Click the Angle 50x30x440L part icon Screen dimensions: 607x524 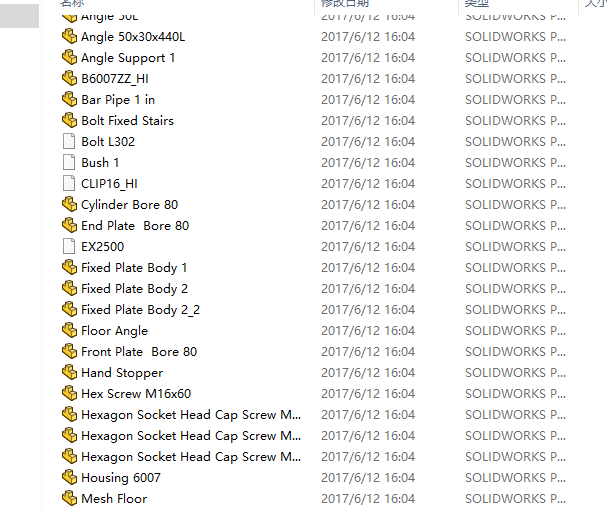pyautogui.click(x=70, y=36)
